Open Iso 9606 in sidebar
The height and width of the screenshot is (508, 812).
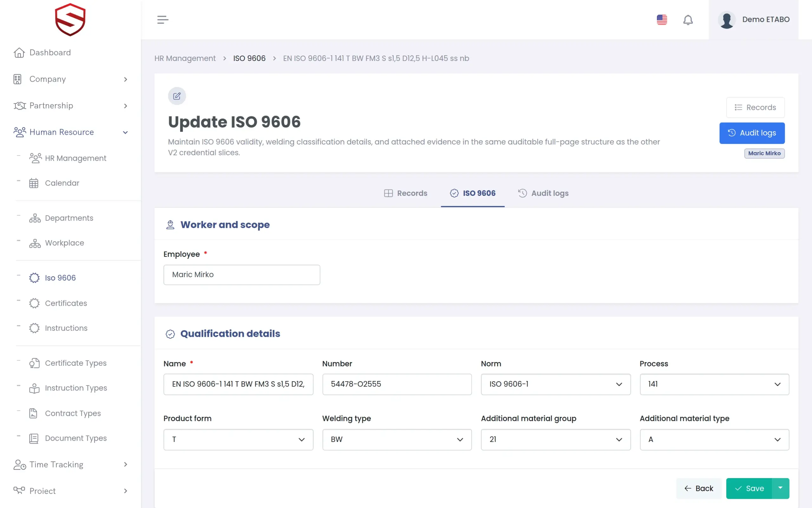pos(60,278)
